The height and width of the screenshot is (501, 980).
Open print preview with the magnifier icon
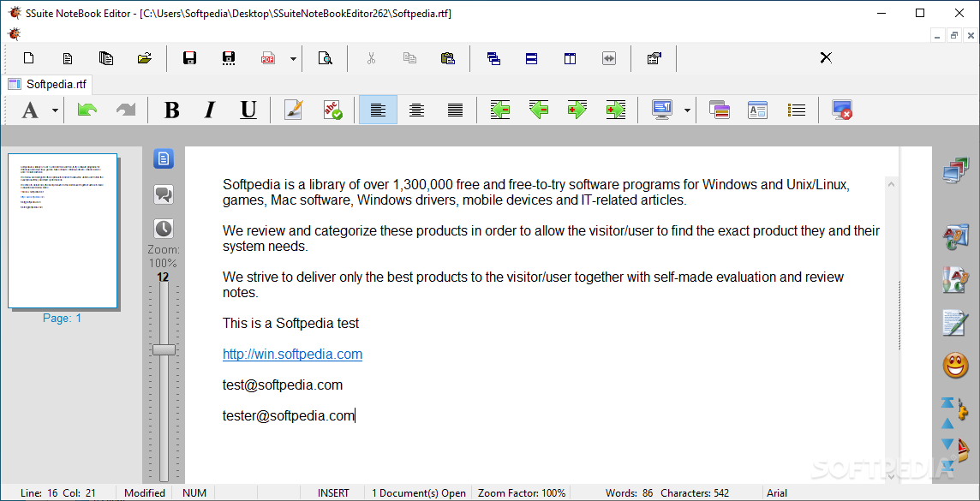coord(325,59)
